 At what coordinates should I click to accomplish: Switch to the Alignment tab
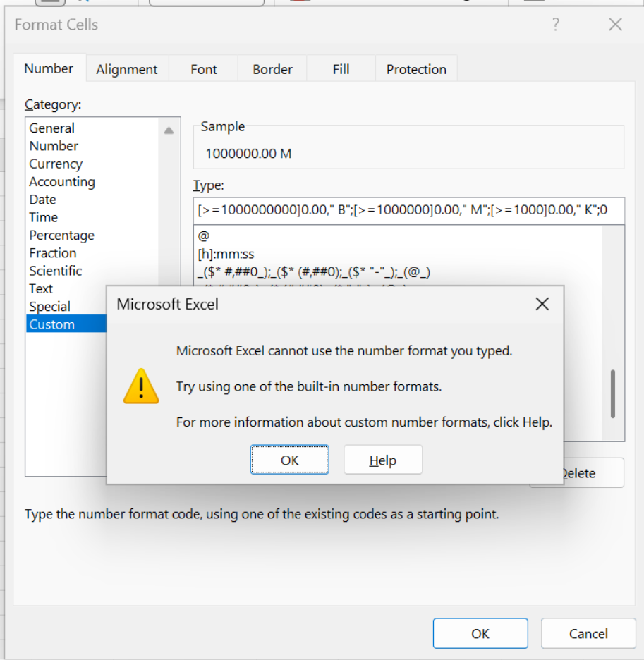[x=127, y=69]
